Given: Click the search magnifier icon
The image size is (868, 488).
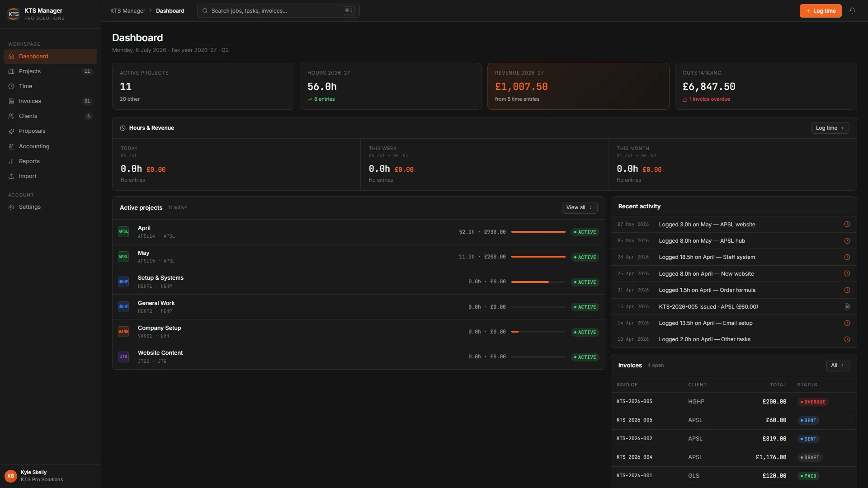Looking at the screenshot, I should point(205,11).
